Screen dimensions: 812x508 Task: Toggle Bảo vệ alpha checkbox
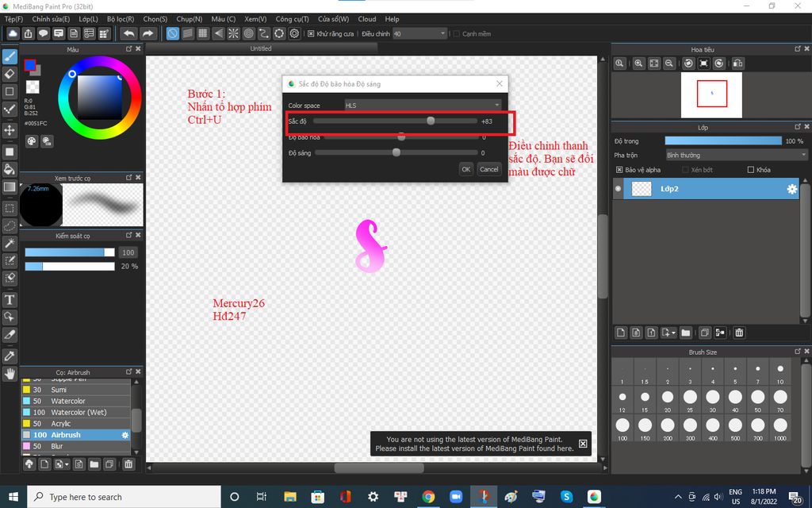coord(619,170)
